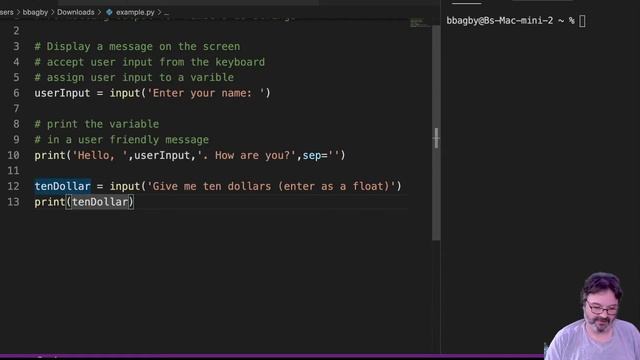Click line number 13 in the gutter
Viewport: 640px width, 360px height.
click(13, 202)
